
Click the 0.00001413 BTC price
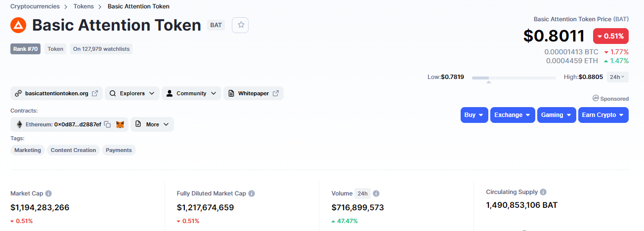(571, 52)
